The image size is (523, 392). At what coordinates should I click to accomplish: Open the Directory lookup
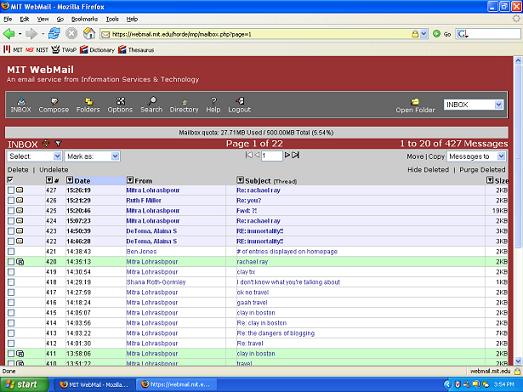pos(184,104)
